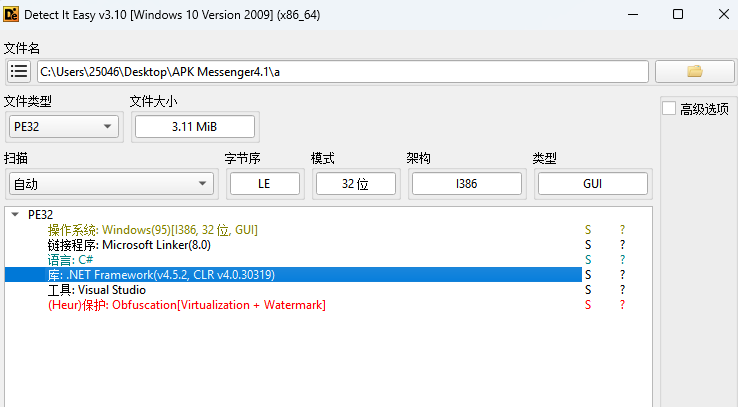Click the LE byte order button
Image resolution: width=738 pixels, height=407 pixels.
point(265,184)
